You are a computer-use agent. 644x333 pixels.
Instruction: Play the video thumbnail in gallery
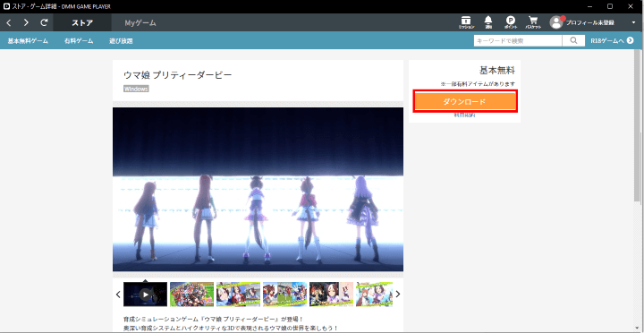click(x=146, y=295)
